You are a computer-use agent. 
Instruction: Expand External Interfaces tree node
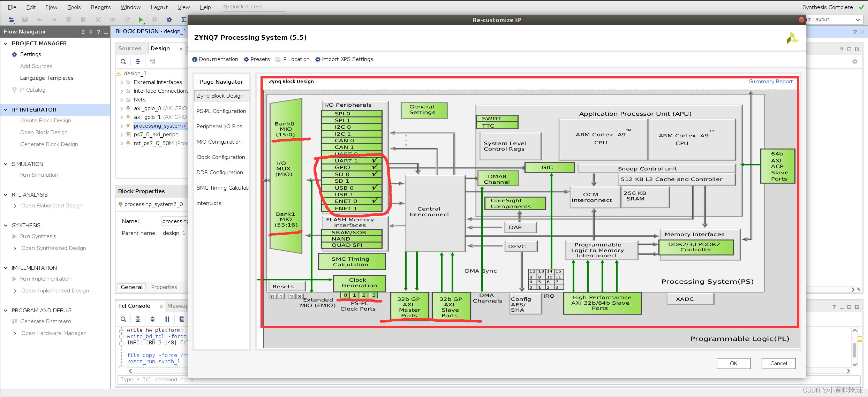pos(121,82)
